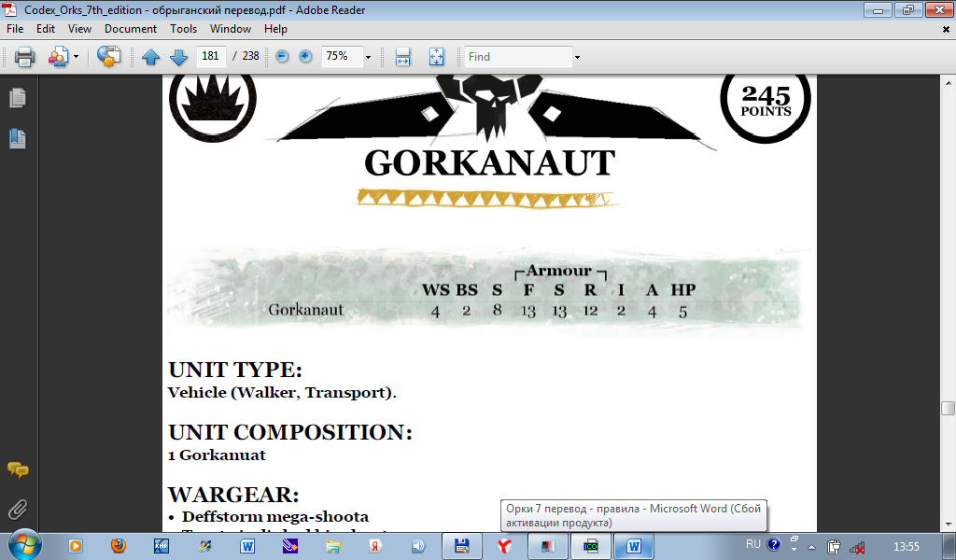Image resolution: width=956 pixels, height=560 pixels.
Task: Open the Document menu
Action: (x=131, y=29)
